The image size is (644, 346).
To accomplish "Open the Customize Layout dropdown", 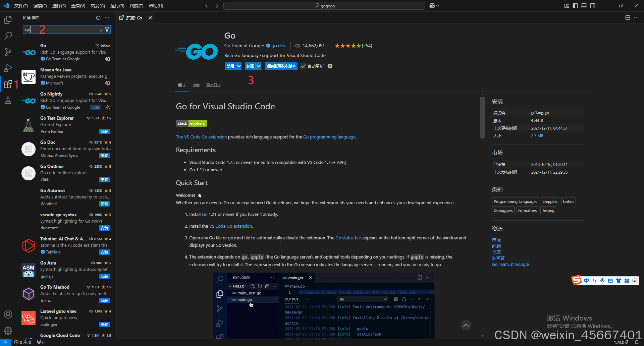I will 566,6.
